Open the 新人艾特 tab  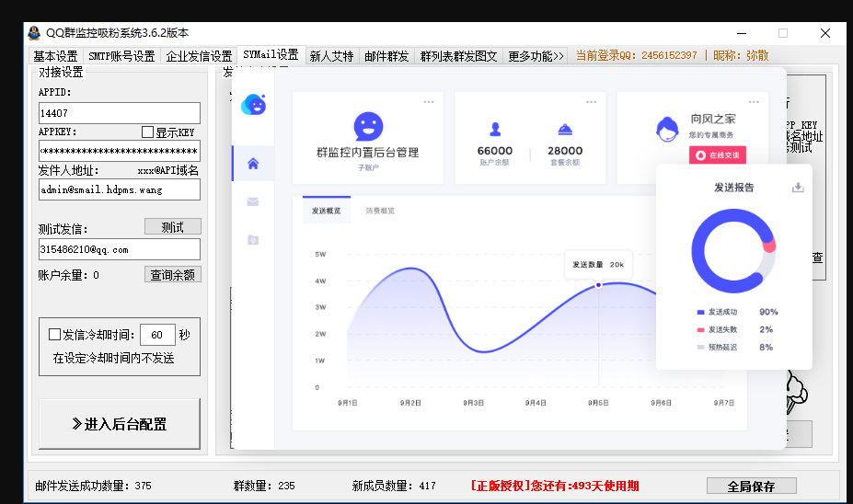(332, 56)
